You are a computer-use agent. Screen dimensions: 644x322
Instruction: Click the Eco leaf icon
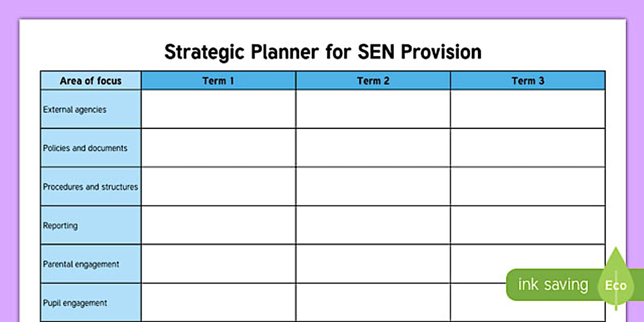(x=615, y=284)
